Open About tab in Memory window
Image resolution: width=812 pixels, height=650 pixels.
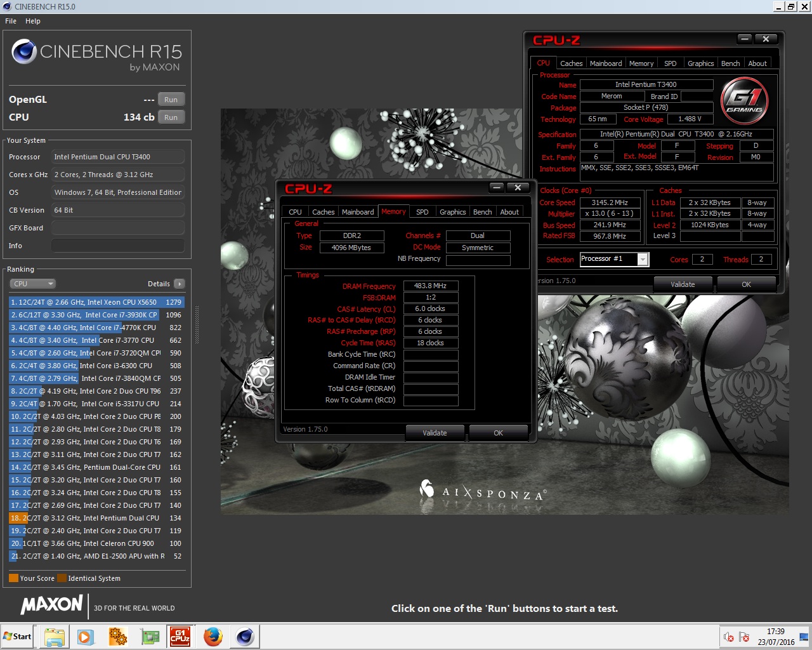pos(509,212)
